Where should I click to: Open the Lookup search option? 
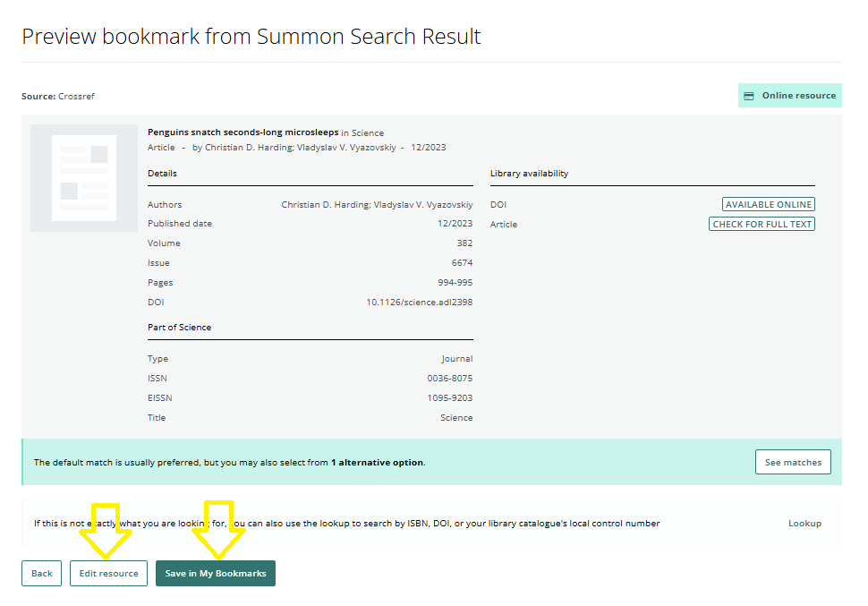804,523
